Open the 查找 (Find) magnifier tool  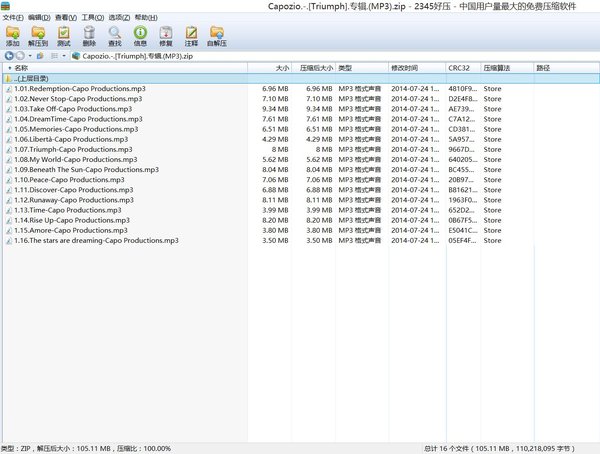[x=114, y=35]
